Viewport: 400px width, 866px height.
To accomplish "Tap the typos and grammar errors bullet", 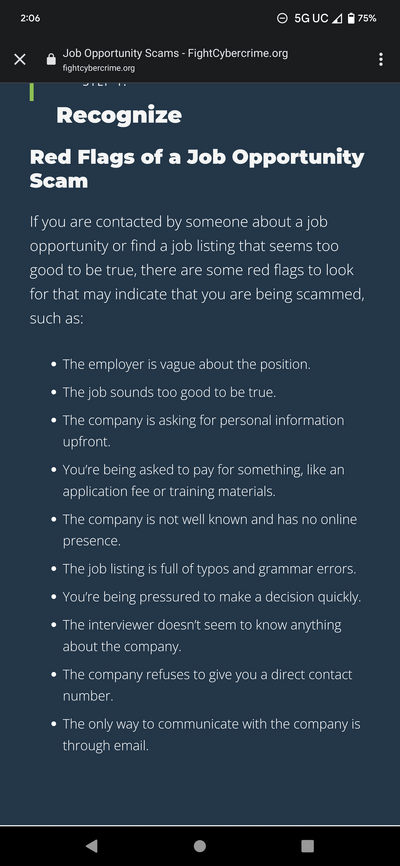I will tap(209, 569).
